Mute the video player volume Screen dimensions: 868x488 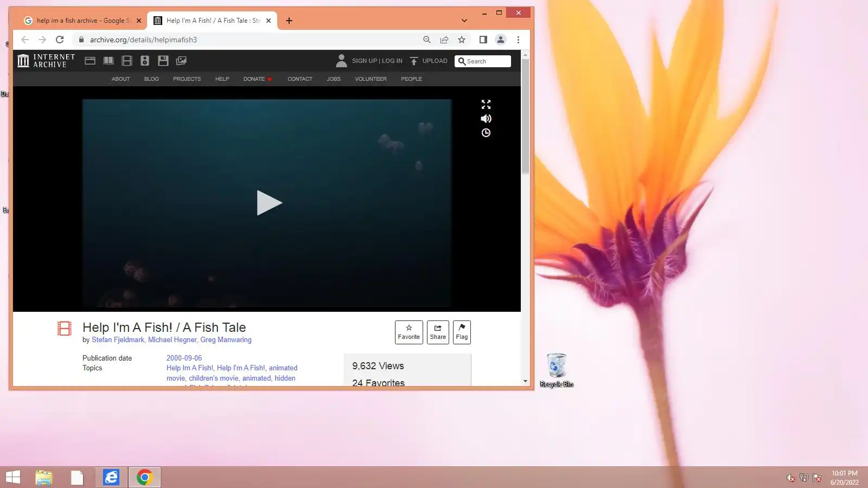point(486,118)
